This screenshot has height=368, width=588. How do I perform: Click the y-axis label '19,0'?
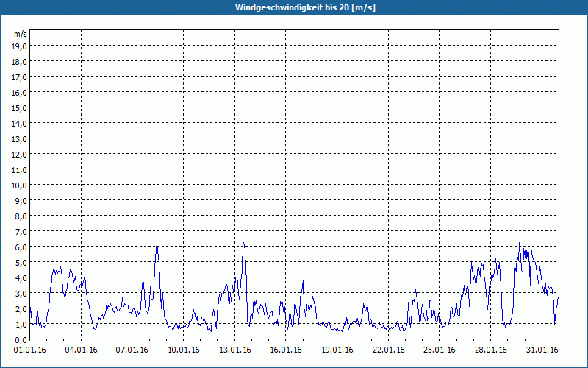point(20,46)
